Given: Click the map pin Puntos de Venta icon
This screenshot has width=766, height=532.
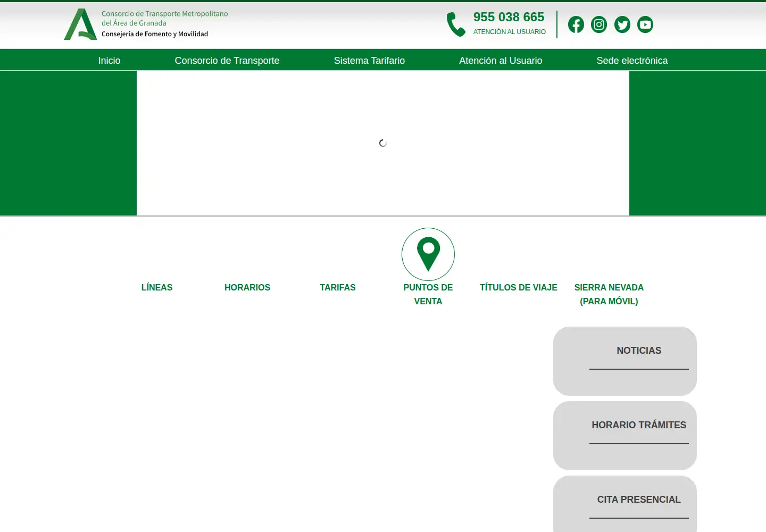Looking at the screenshot, I should coord(428,254).
